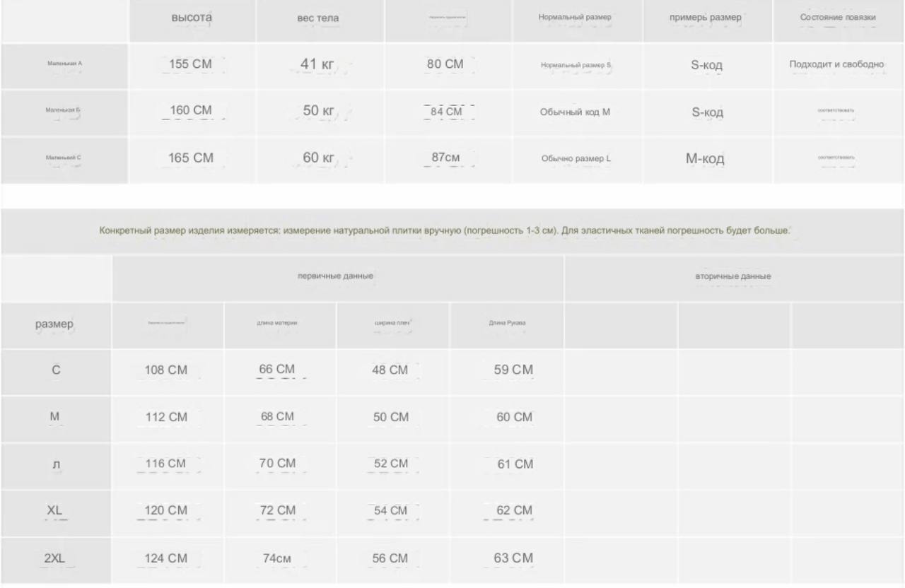Image resolution: width=905 pixels, height=588 pixels.
Task: Click the 'вторичные данные' header
Action: point(733,276)
